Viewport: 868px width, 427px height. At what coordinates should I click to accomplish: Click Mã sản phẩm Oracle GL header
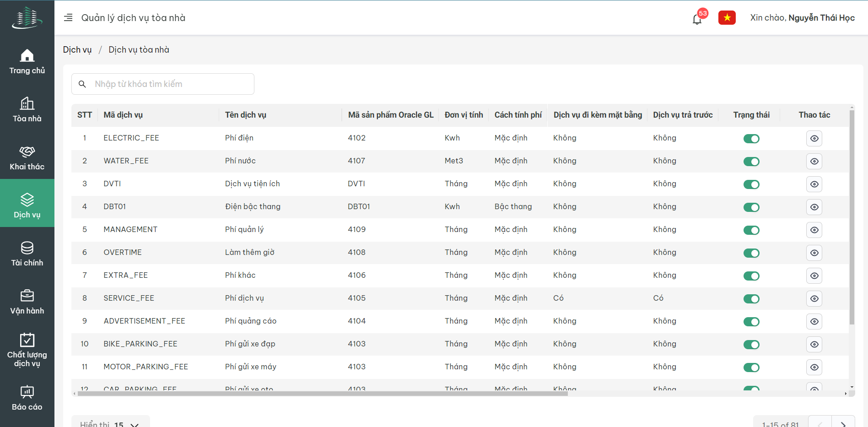click(x=391, y=115)
